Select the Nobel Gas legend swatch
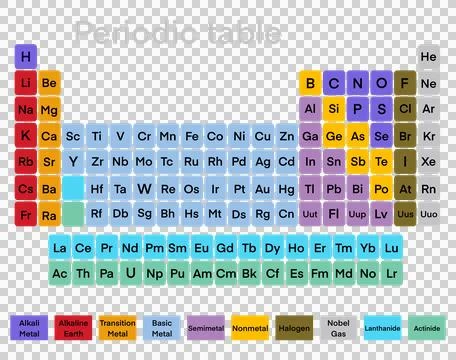The image size is (456, 360). pyautogui.click(x=338, y=328)
